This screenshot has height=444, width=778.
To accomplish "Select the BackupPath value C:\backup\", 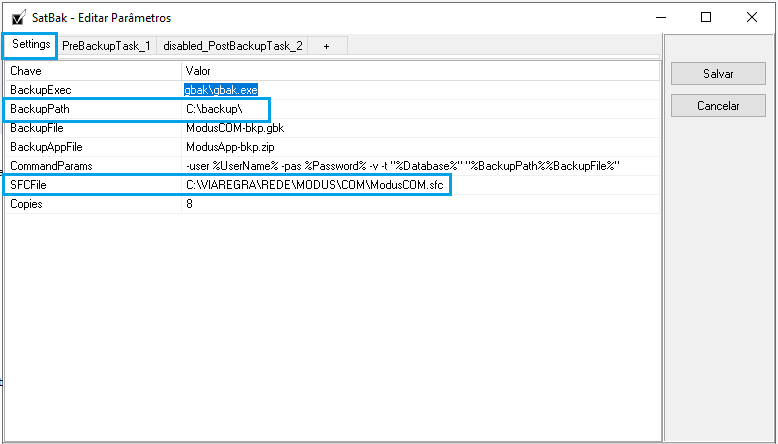I will tap(214, 109).
